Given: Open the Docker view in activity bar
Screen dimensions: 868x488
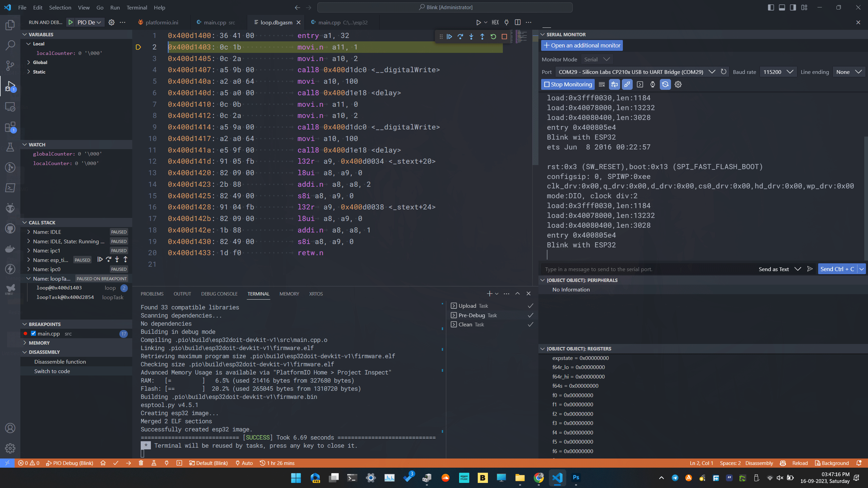Looking at the screenshot, I should coord(10,249).
